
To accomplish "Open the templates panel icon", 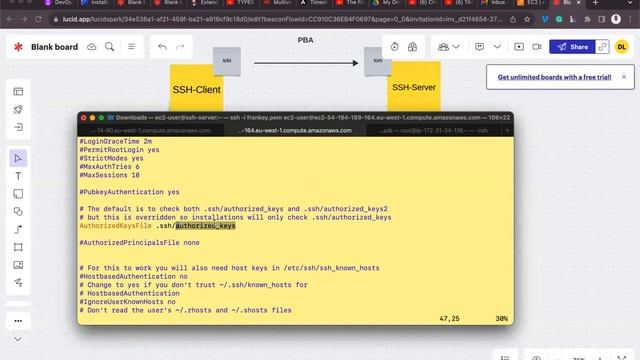I will point(18,91).
